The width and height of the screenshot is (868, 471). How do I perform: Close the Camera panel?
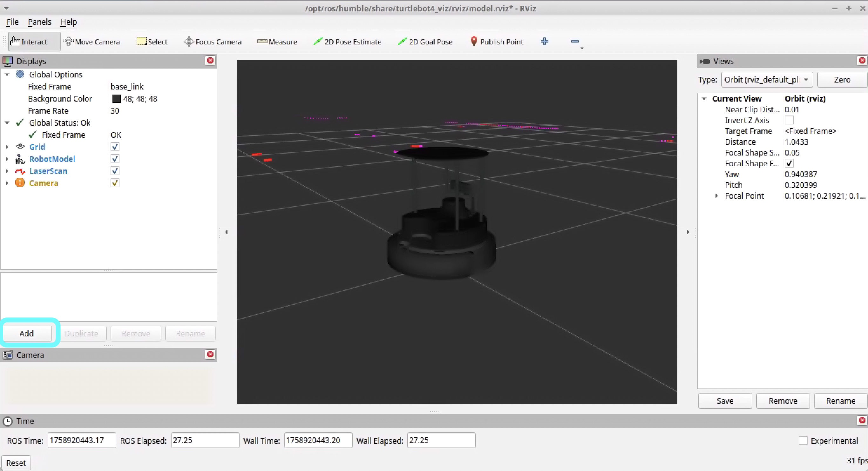pyautogui.click(x=210, y=354)
